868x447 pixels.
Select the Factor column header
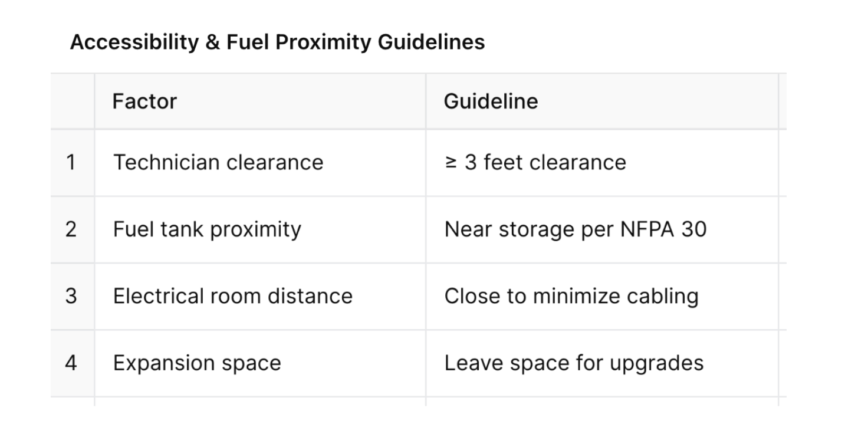[144, 101]
